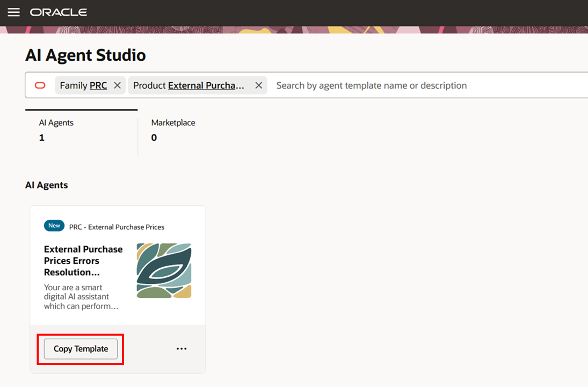Open the agent card's three-dot menu
The height and width of the screenshot is (387, 588).
click(x=182, y=349)
